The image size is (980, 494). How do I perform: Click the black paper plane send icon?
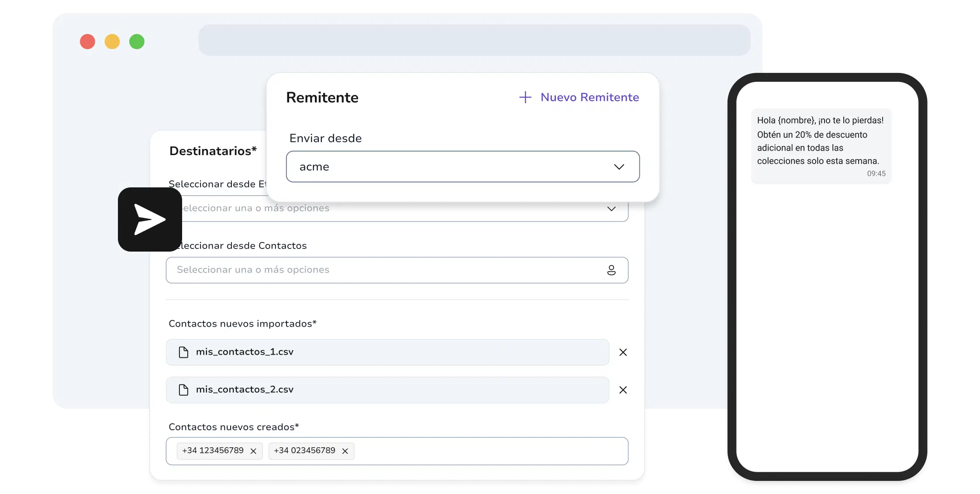coord(150,219)
